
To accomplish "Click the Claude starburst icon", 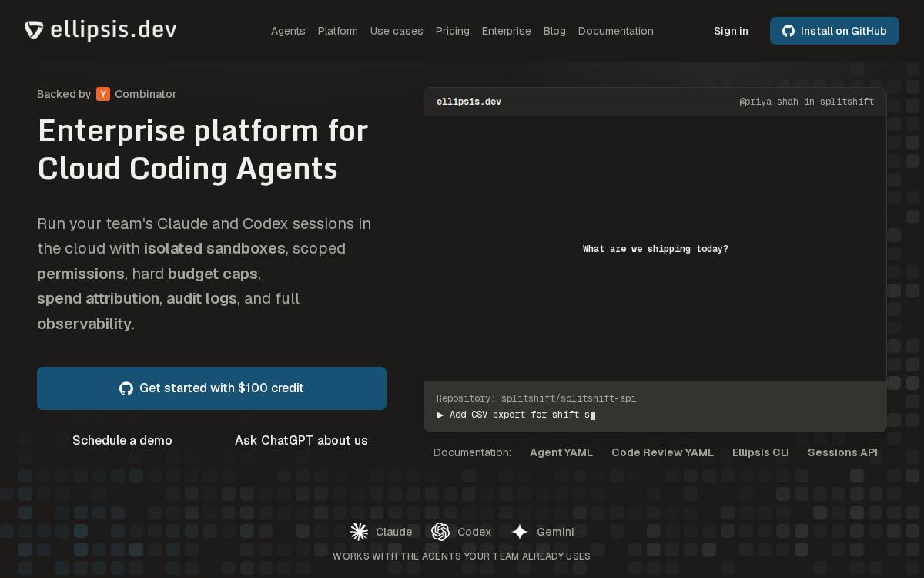I will 359,532.
